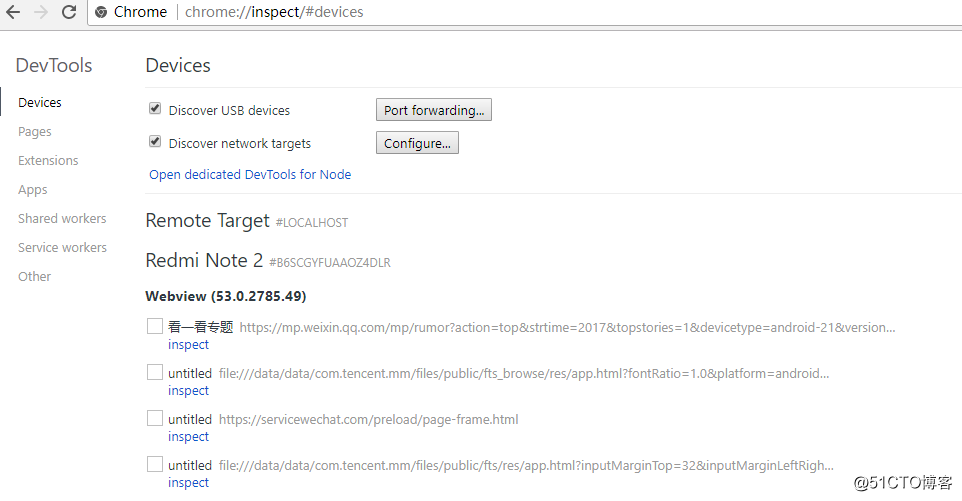This screenshot has height=501, width=962.
Task: Inspect the 看一看专题 webview page
Action: [x=188, y=345]
